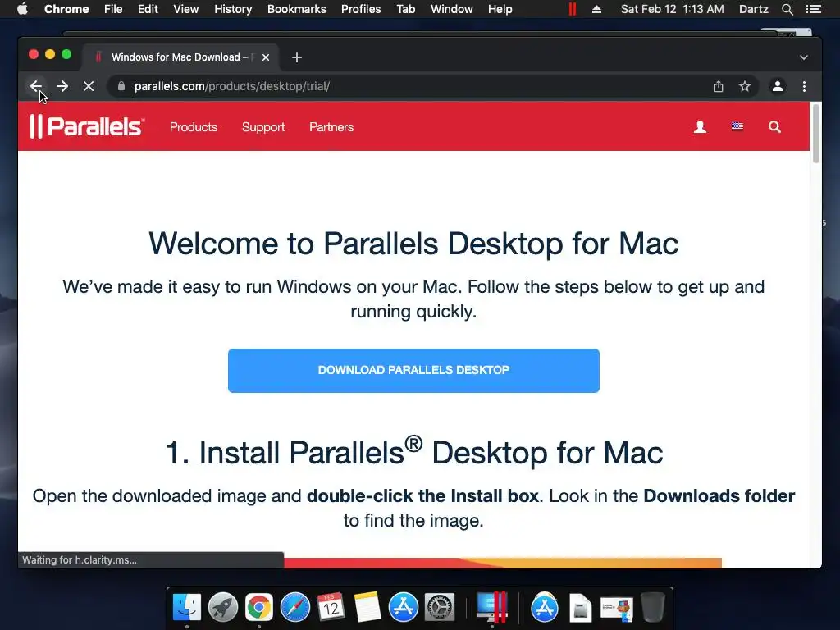Open Parallels Desktop from the Dock
Screen dimensions: 840x630
coord(492,608)
